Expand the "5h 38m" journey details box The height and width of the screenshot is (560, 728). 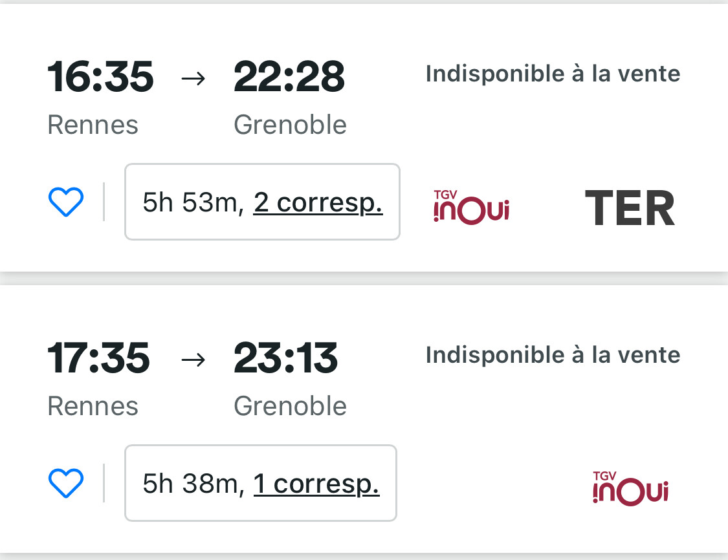point(193,484)
